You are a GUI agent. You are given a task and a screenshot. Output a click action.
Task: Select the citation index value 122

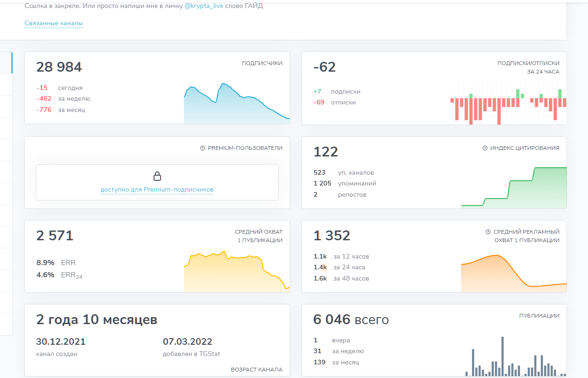(326, 151)
